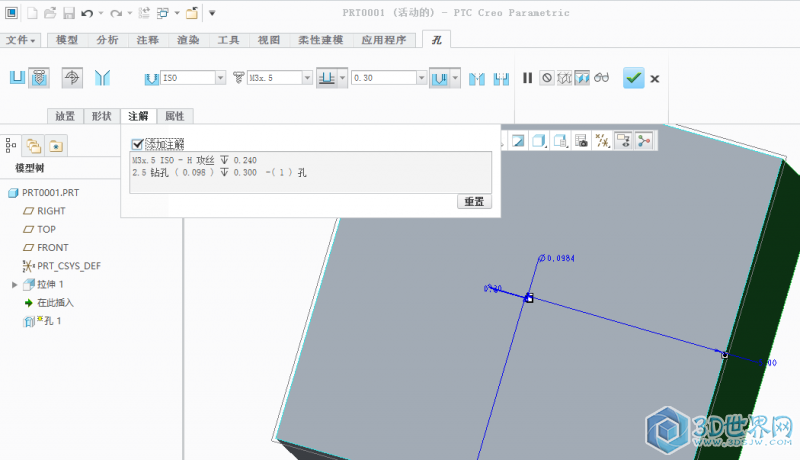
Task: Uncheck the 添加注解 checkbox
Action: (x=137, y=144)
